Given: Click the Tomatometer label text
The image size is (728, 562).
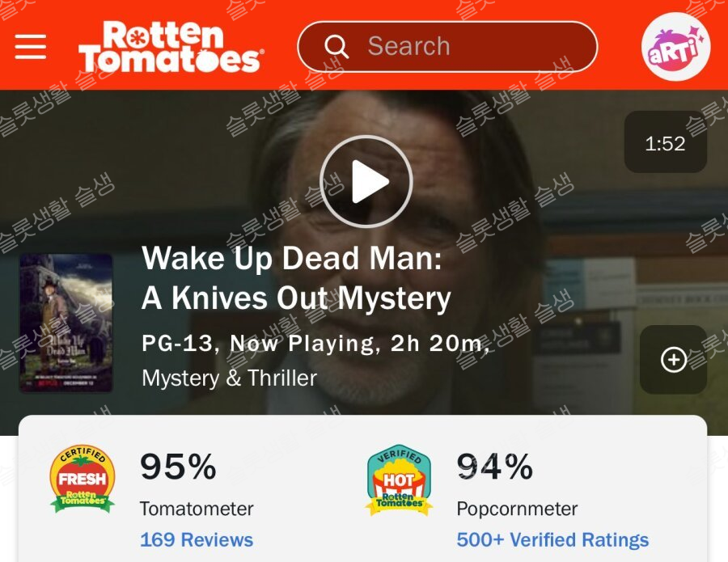Looking at the screenshot, I should [197, 509].
